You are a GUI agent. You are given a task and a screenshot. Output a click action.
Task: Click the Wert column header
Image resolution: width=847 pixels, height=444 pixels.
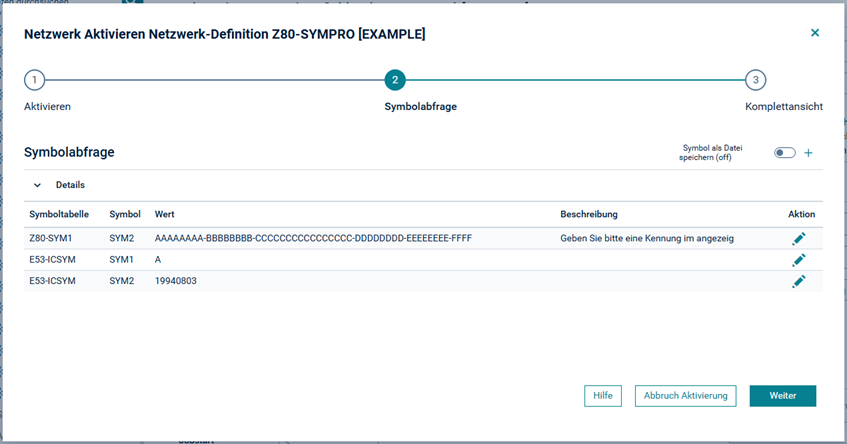pos(165,214)
